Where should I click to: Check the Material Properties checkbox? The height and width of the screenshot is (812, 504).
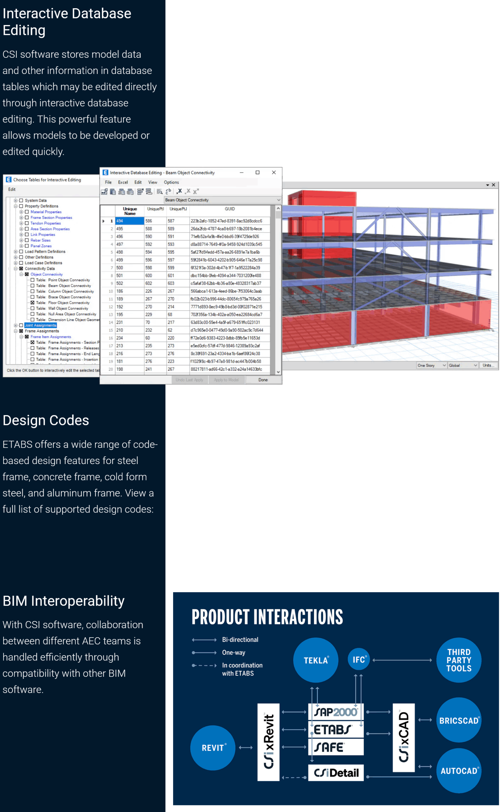pyautogui.click(x=27, y=212)
